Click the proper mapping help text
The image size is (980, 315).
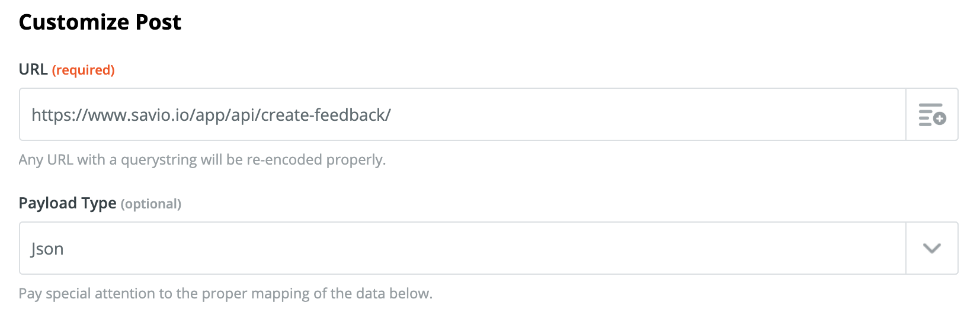226,294
